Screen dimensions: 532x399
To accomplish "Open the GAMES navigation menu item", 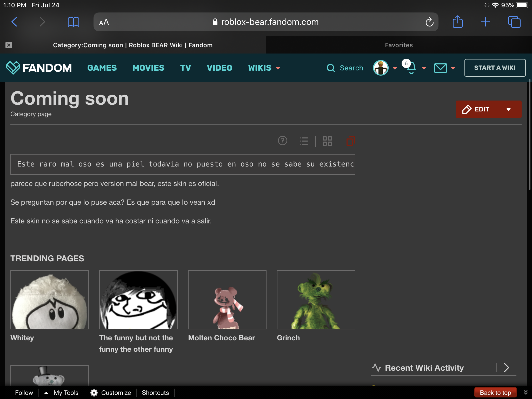I will (x=102, y=68).
